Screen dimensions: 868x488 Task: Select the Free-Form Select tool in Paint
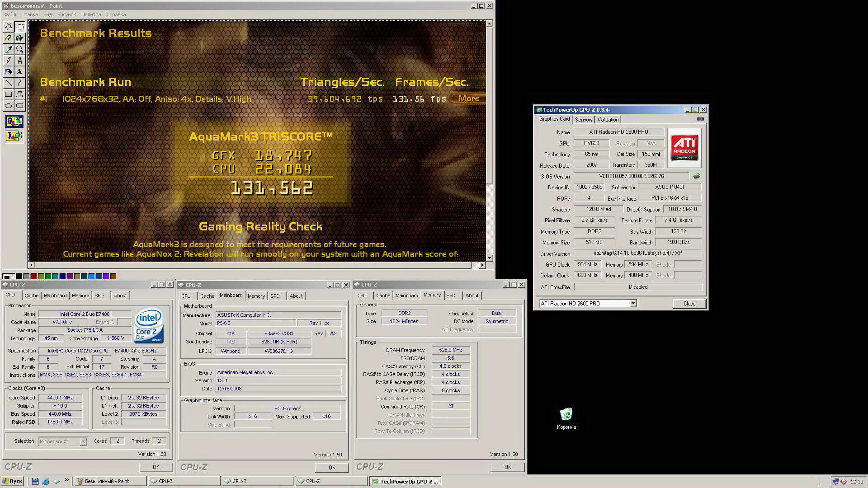(8, 27)
